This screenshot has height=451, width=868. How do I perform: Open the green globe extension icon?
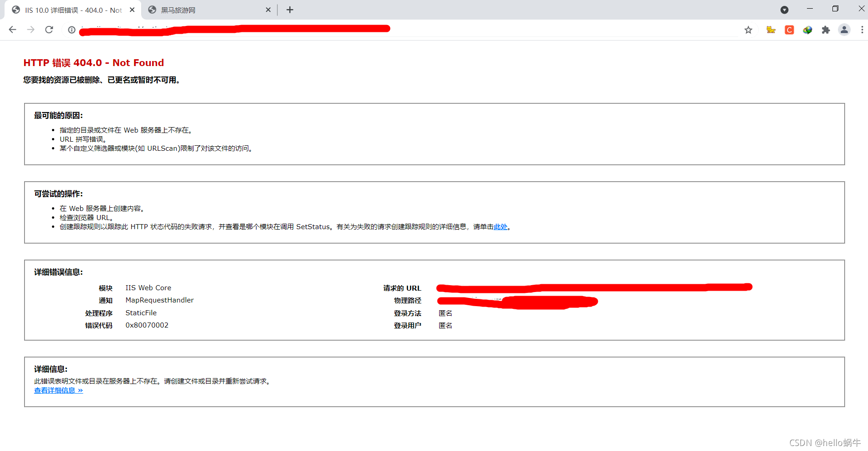tap(807, 30)
